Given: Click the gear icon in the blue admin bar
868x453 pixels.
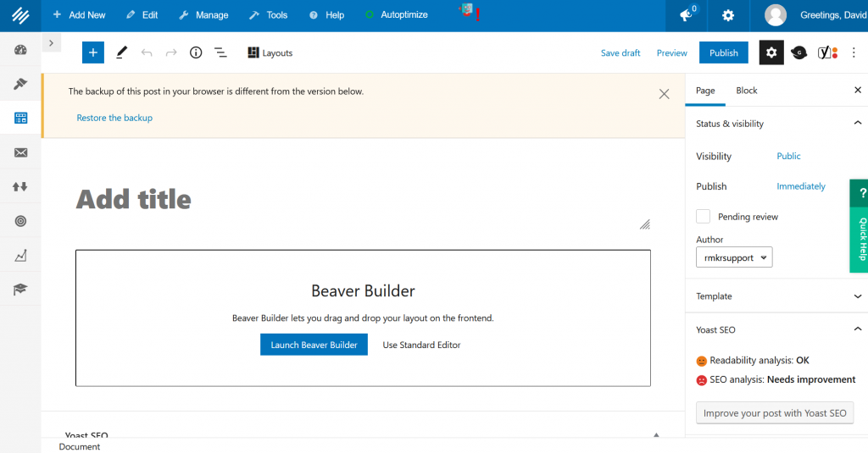Looking at the screenshot, I should 728,15.
